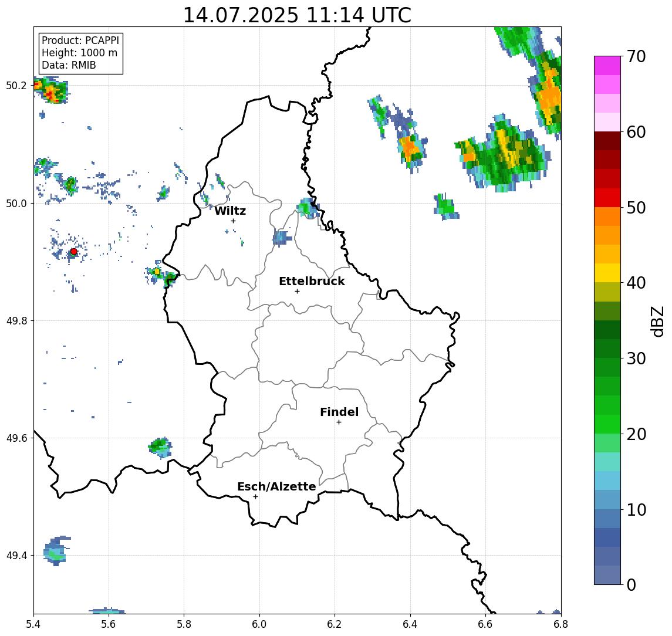The height and width of the screenshot is (636, 672).
Task: Click the cross marker under Ettelbruck
Action: [x=297, y=292]
